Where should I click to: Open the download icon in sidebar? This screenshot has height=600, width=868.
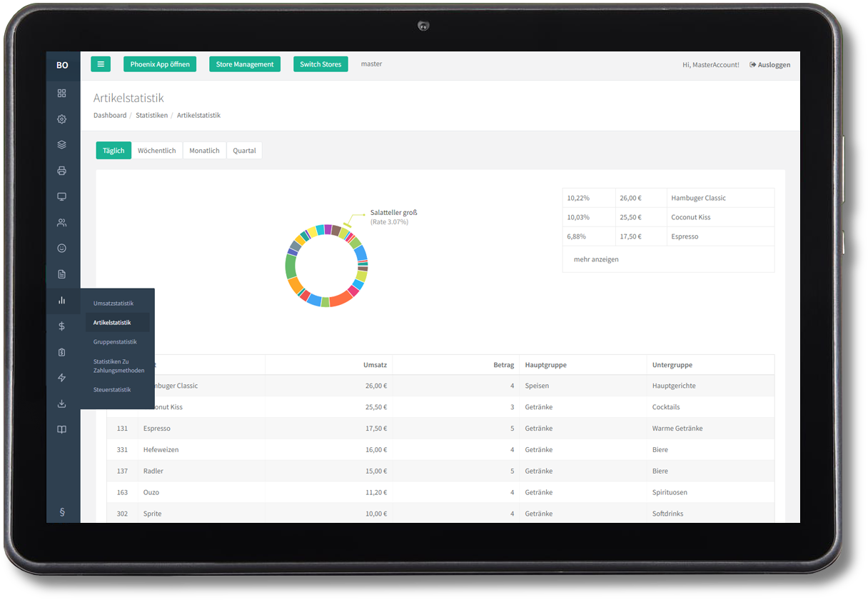coord(62,404)
